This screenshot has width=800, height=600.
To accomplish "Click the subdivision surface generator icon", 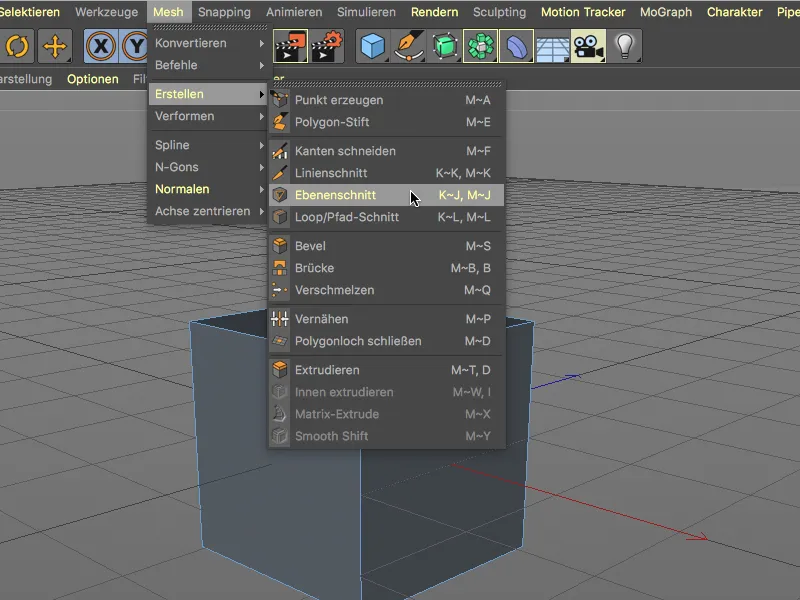I will coord(444,46).
